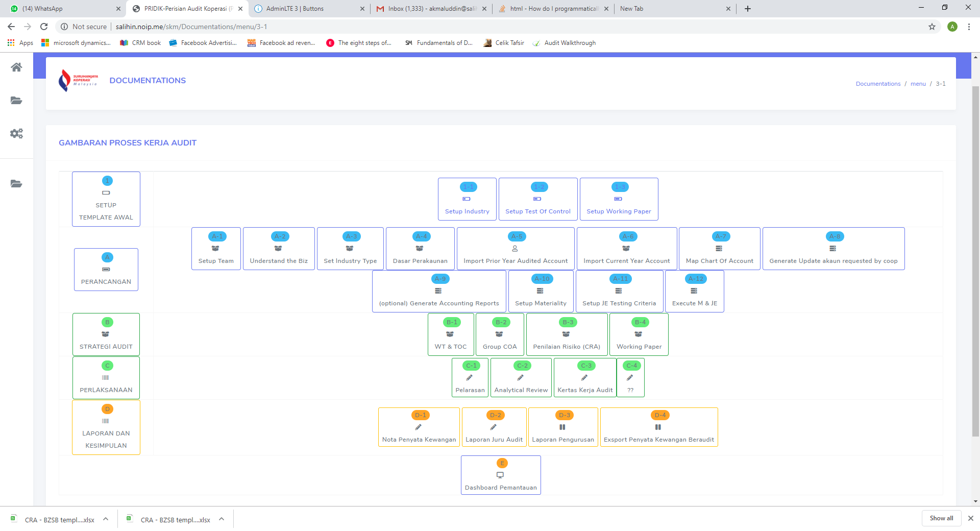This screenshot has width=980, height=531.
Task: Click the Suruhanjaya Koperasi Malaysia logo
Action: coord(78,80)
